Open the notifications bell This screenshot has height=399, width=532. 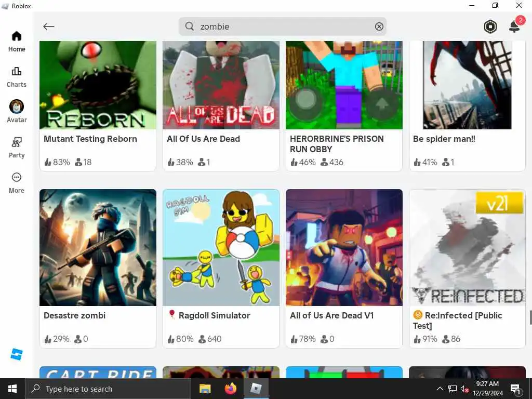click(515, 26)
